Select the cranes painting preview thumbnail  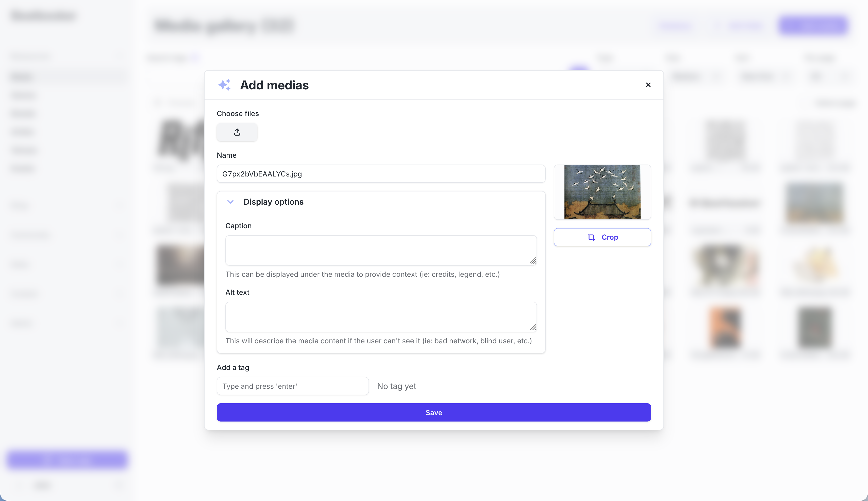602,192
